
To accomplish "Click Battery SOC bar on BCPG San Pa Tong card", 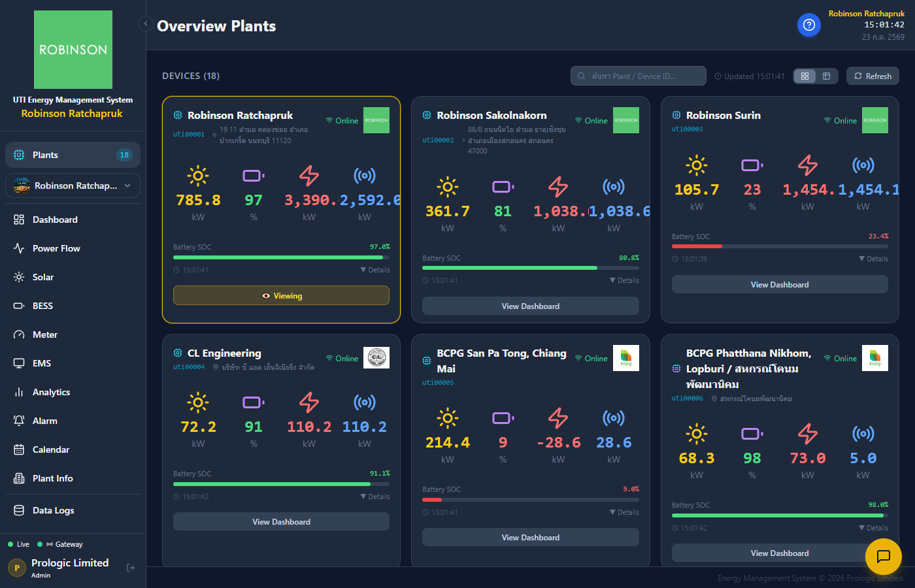I will click(x=531, y=500).
